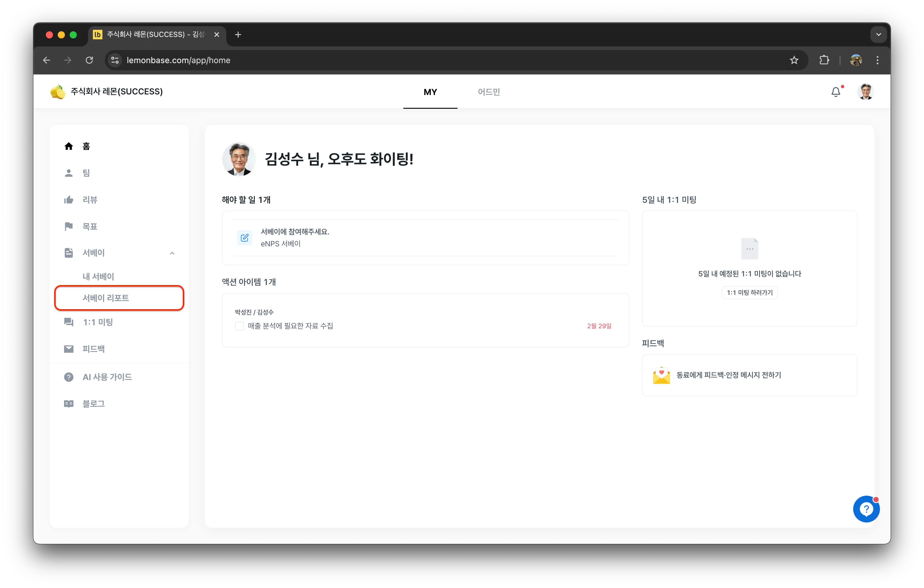Open 서베이에 참여해주세요 task
This screenshot has width=924, height=588.
click(426, 238)
